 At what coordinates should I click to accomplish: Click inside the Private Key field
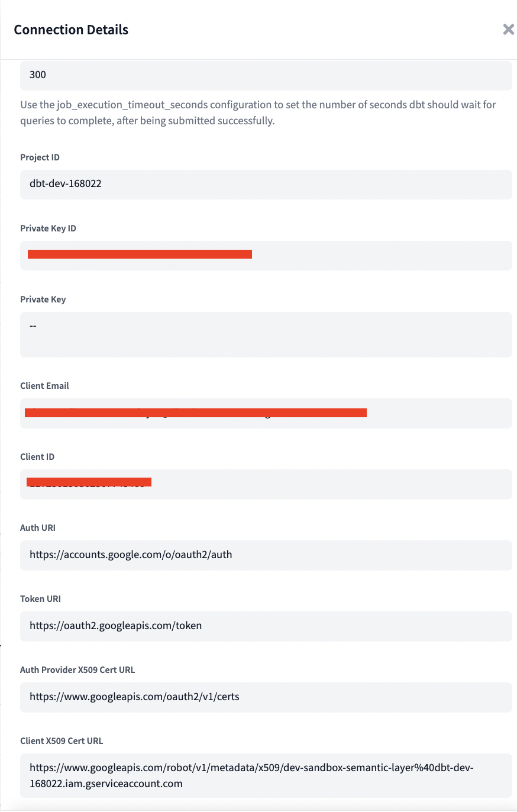click(266, 333)
